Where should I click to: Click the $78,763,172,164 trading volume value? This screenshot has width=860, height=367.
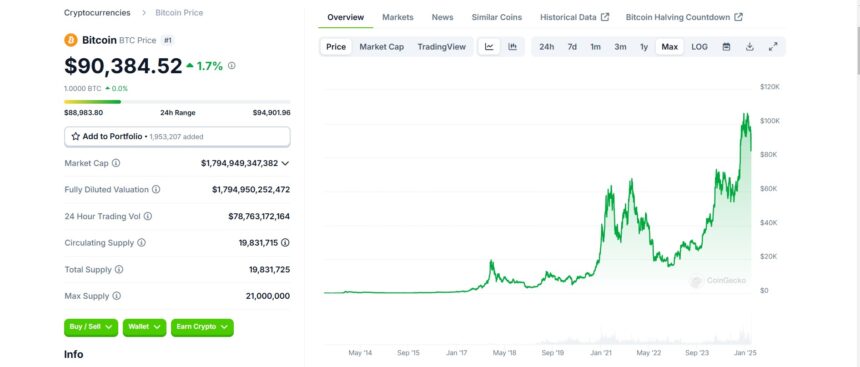259,216
